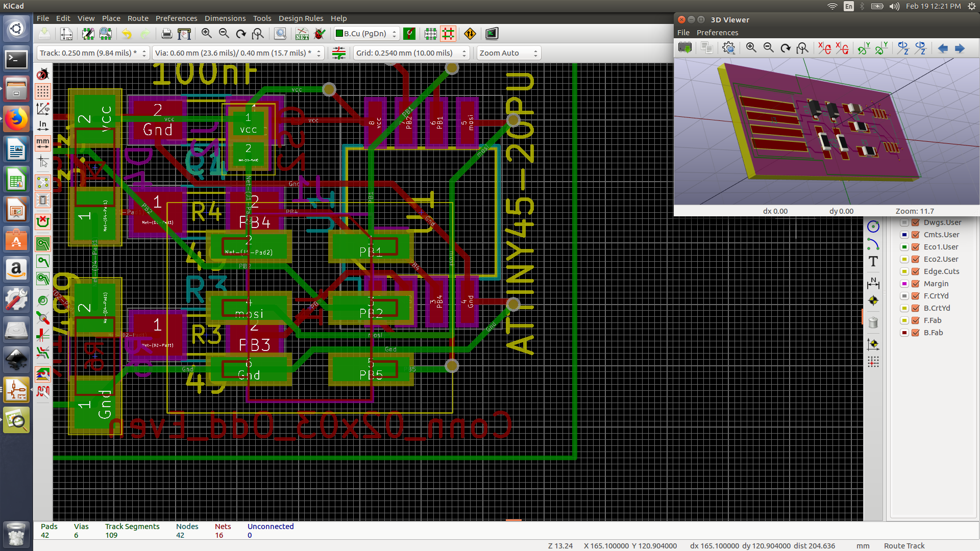The height and width of the screenshot is (551, 980).
Task: Run Design Rules Check ladybug icon
Action: (320, 34)
